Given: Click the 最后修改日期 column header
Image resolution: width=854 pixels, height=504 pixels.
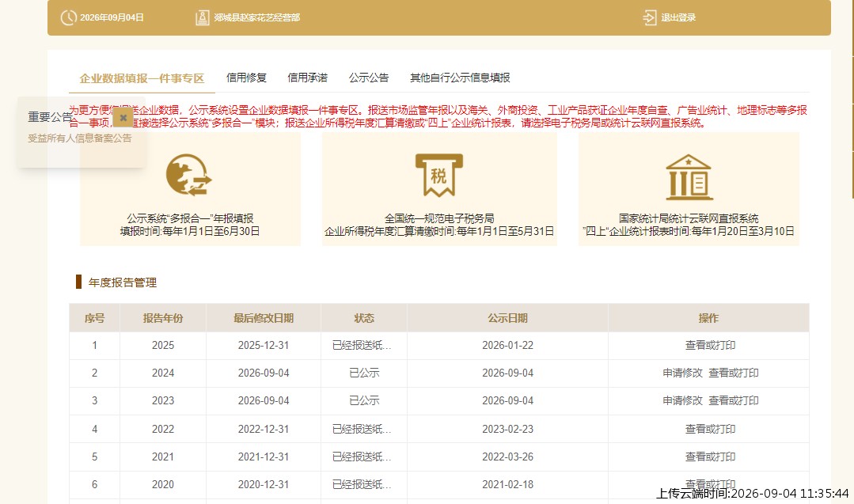Looking at the screenshot, I should coord(264,318).
